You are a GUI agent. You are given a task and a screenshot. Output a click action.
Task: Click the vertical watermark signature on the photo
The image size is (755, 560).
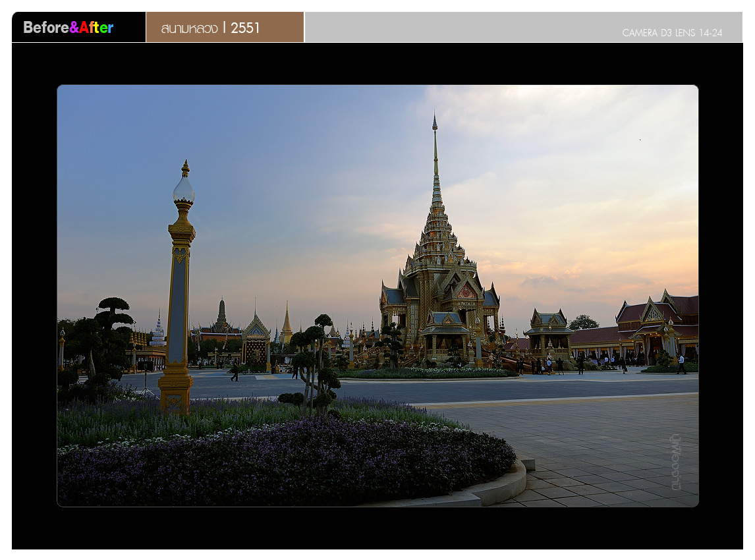tap(675, 462)
